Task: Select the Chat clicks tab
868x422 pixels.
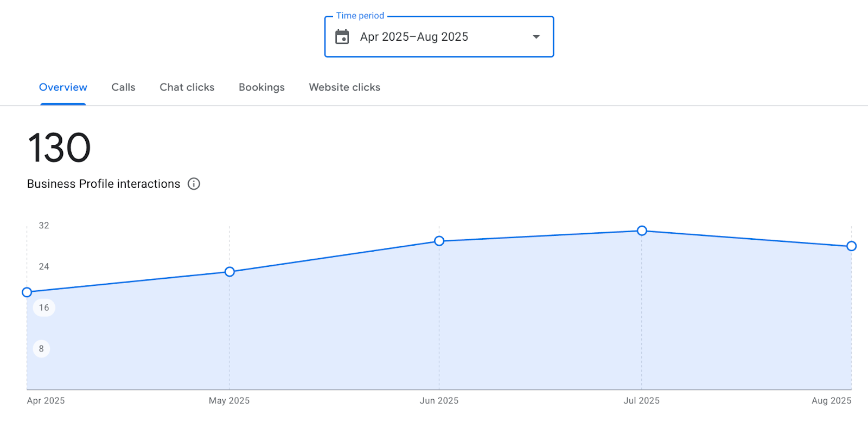Action: tap(187, 87)
